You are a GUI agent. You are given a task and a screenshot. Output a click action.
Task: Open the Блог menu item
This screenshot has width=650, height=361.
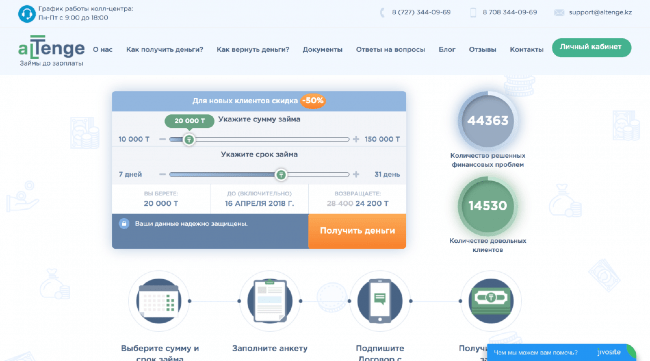447,49
